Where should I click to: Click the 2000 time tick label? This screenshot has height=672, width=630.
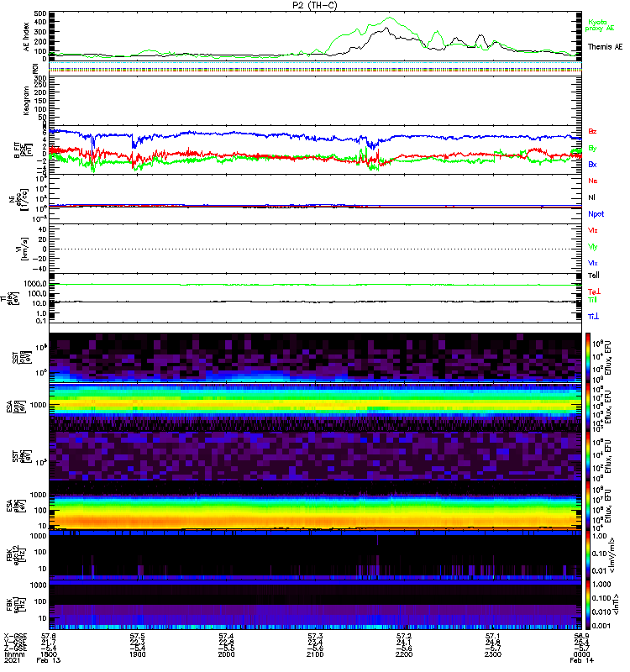226,654
